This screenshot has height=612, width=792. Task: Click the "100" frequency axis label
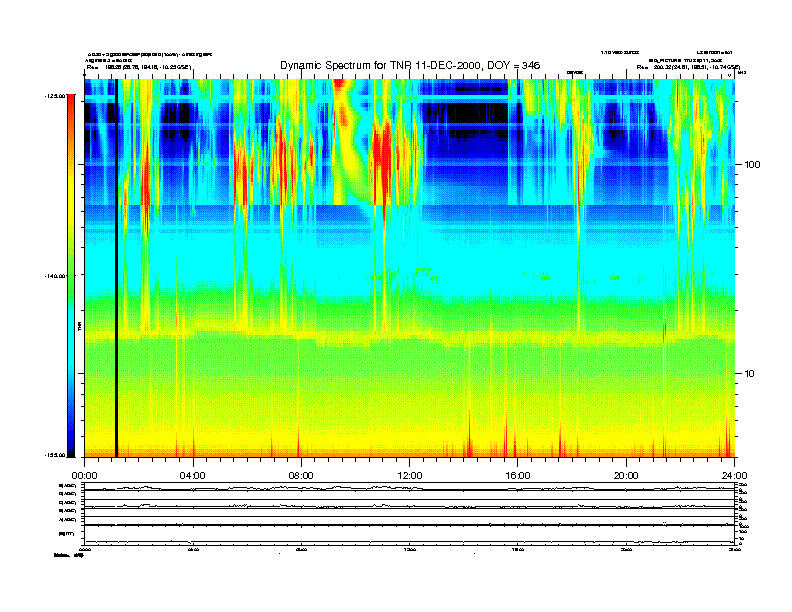pyautogui.click(x=752, y=165)
